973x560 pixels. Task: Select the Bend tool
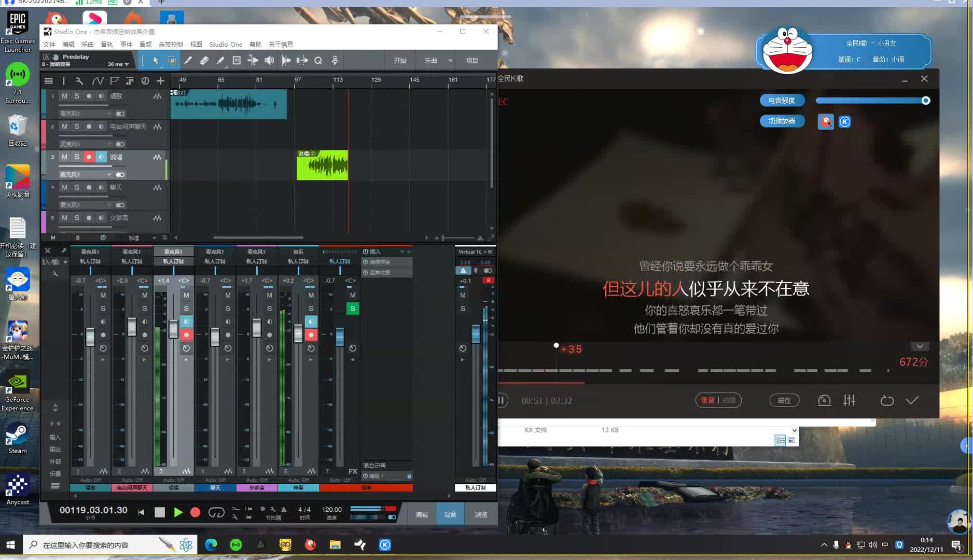pyautogui.click(x=253, y=61)
